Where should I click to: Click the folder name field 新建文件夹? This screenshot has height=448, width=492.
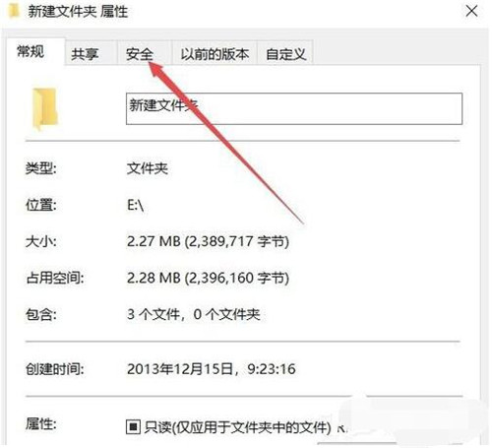click(x=294, y=108)
